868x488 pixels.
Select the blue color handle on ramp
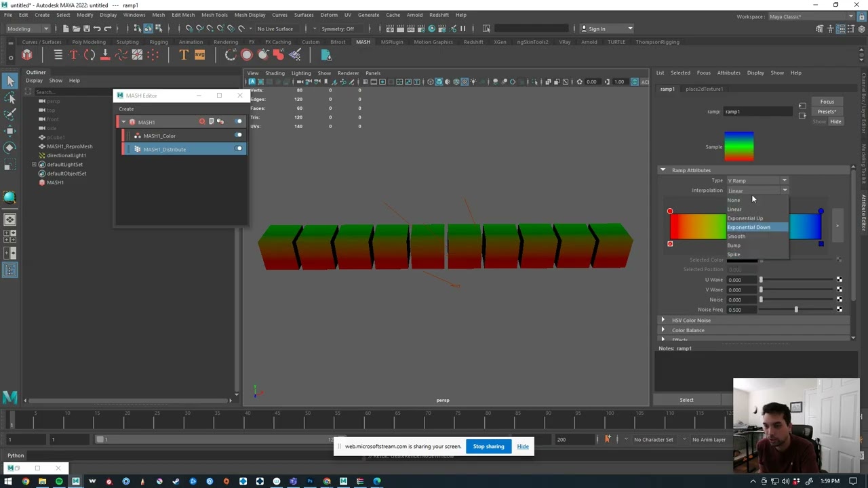pos(821,212)
